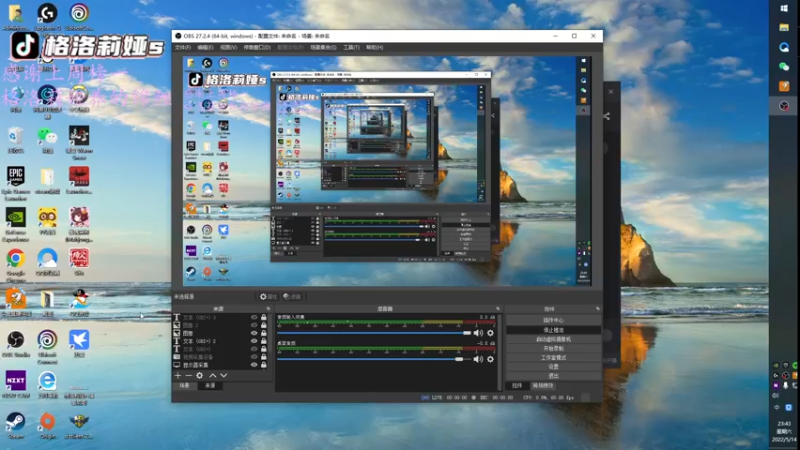Select the 文本 (GDI+) 2 source row
Screen dimensions: 800x450
coord(220,341)
